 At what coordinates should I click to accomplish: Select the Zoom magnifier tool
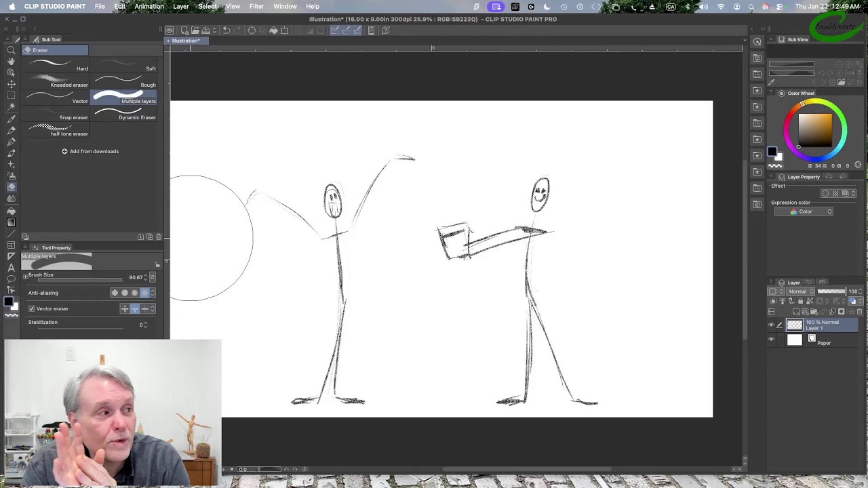tap(11, 49)
